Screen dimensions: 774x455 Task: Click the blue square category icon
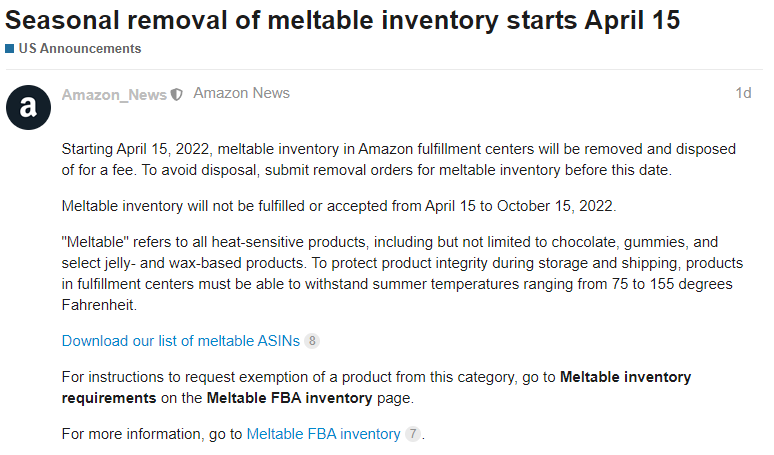[x=9, y=49]
